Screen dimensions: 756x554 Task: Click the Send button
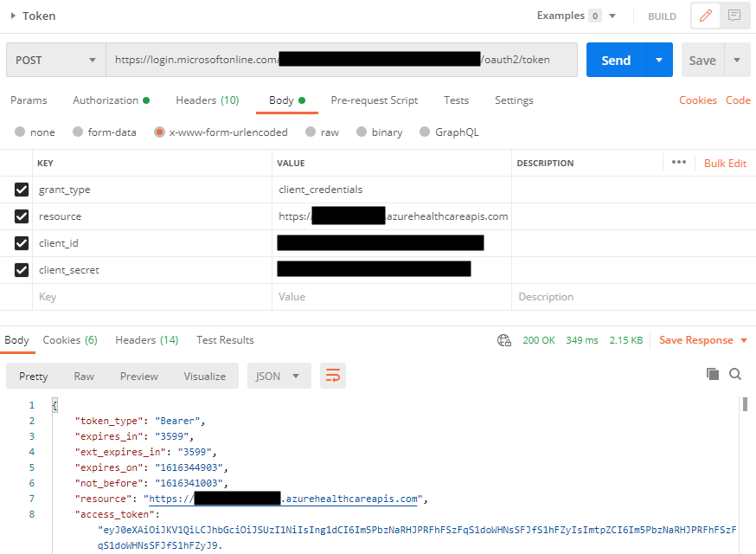(616, 60)
